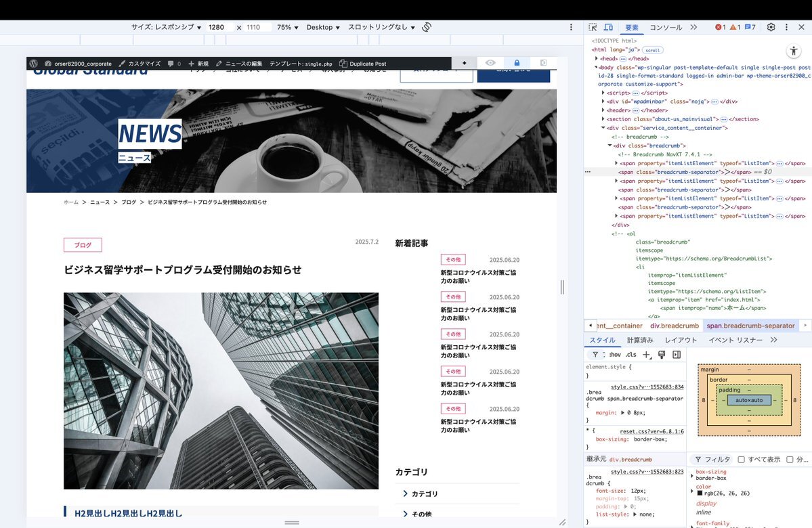Image resolution: width=812 pixels, height=528 pixels.
Task: Expand the header element node
Action: coord(603,110)
